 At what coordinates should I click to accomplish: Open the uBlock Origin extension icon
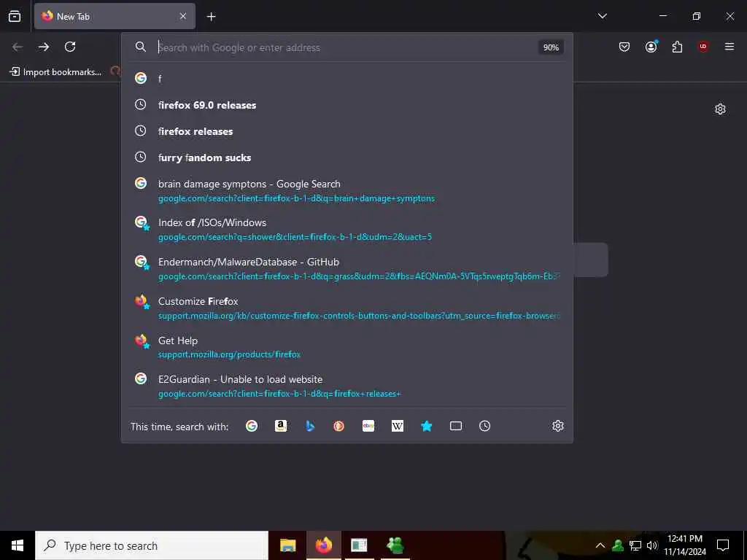coord(703,47)
